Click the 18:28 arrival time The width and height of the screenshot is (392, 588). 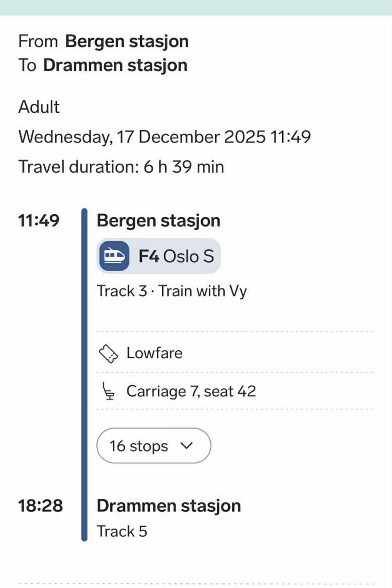click(x=40, y=506)
